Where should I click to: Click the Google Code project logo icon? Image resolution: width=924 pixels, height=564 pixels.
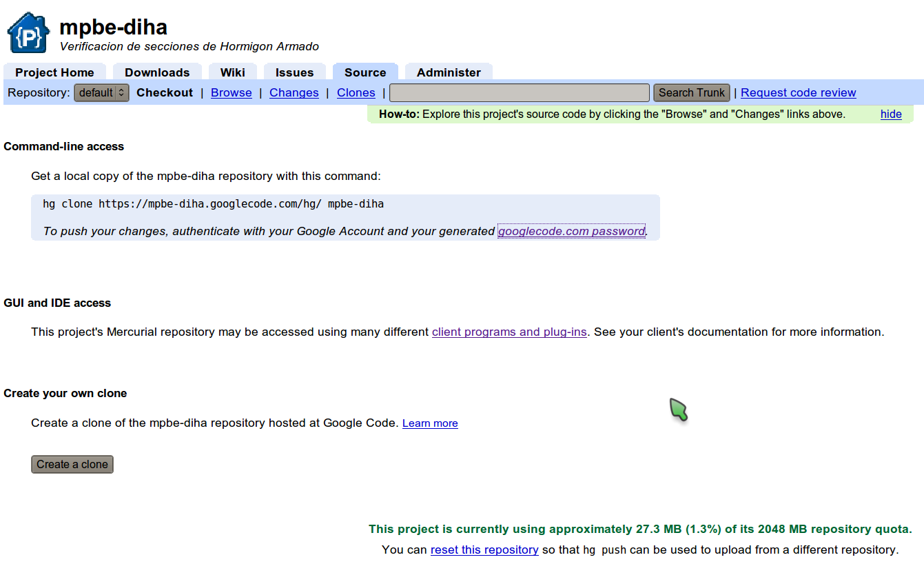click(x=29, y=32)
